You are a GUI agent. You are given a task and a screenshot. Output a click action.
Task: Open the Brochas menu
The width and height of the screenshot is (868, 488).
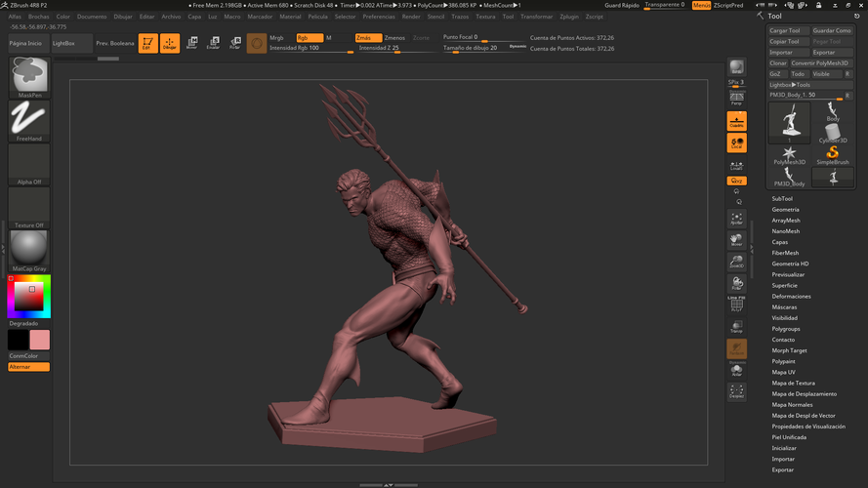pyautogui.click(x=39, y=17)
